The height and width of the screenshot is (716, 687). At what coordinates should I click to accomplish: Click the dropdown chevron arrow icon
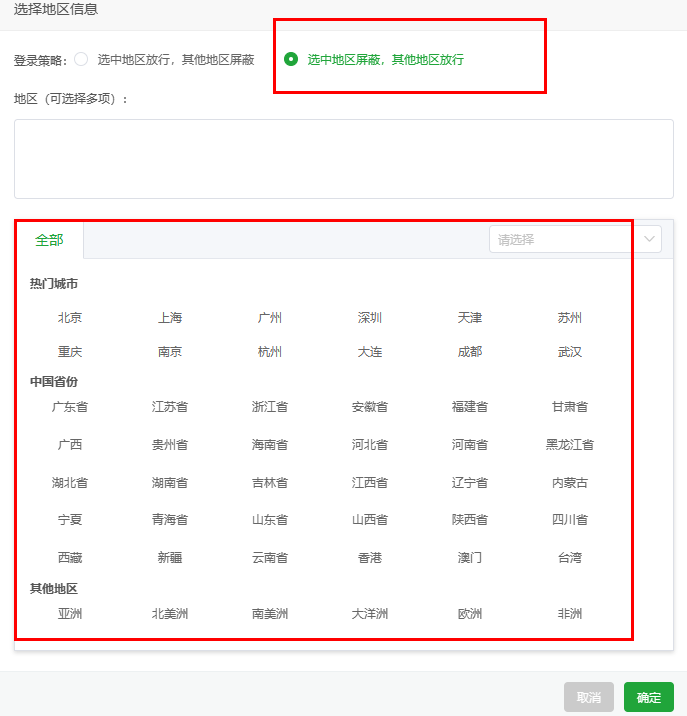(649, 239)
